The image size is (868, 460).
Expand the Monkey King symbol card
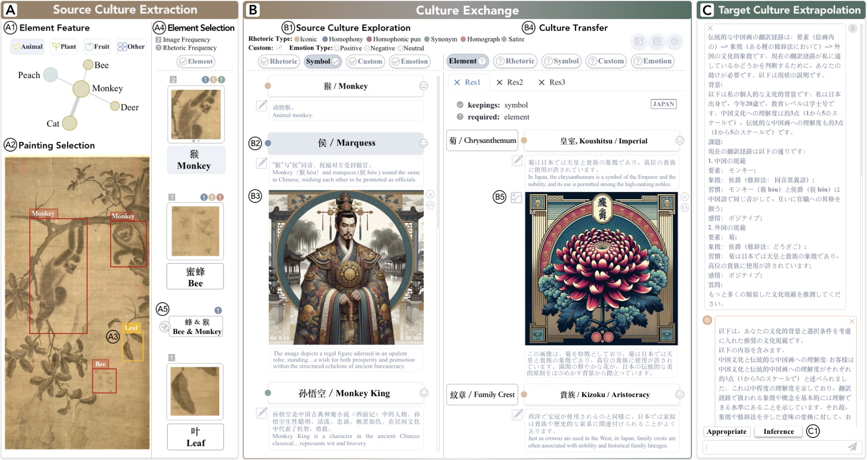coord(344,393)
